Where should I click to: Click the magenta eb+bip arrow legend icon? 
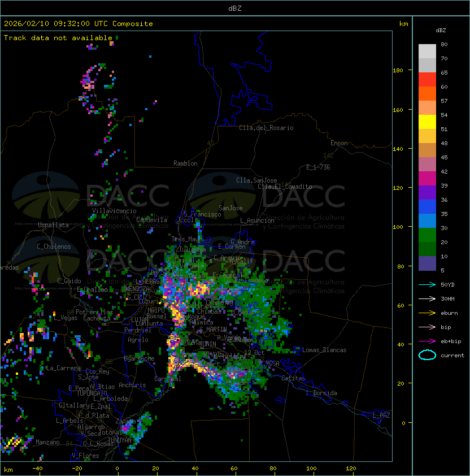[427, 341]
